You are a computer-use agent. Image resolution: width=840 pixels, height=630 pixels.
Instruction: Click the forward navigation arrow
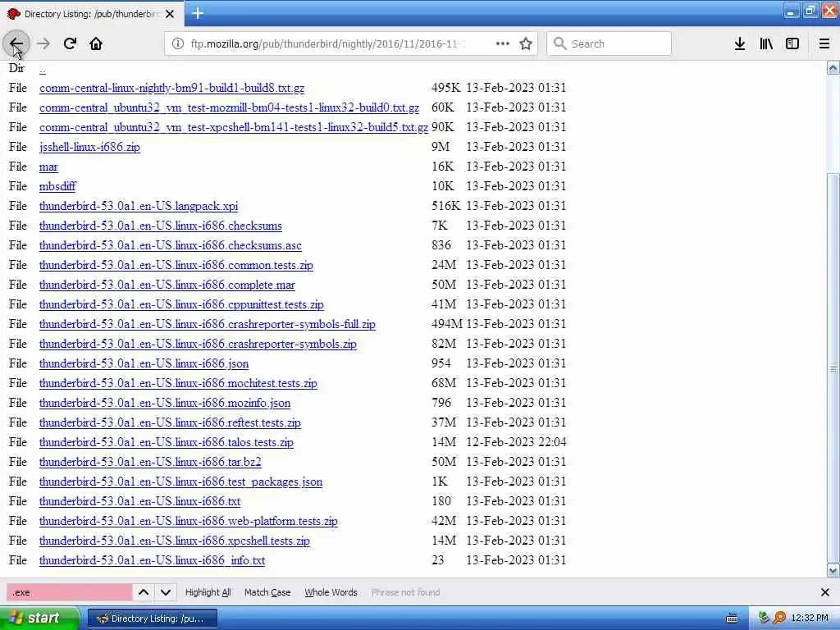click(43, 44)
